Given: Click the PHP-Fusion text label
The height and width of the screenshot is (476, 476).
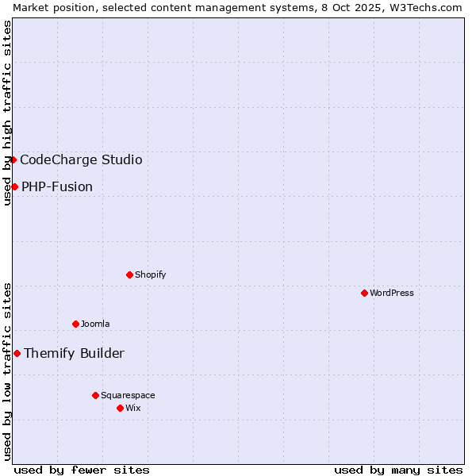Looking at the screenshot, I should click(x=57, y=186).
